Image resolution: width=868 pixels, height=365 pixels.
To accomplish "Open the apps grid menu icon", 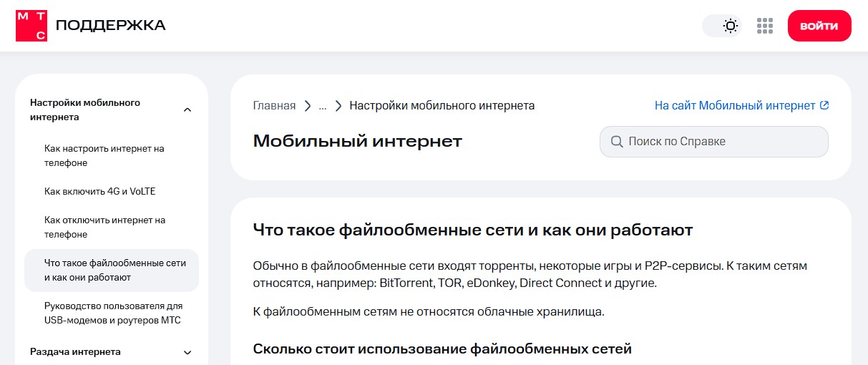I will 765,26.
